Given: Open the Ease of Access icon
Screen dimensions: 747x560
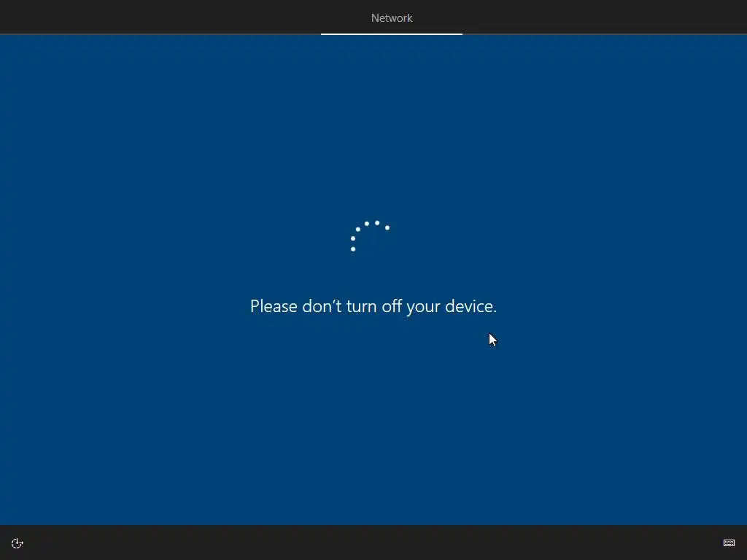Looking at the screenshot, I should coord(18,542).
